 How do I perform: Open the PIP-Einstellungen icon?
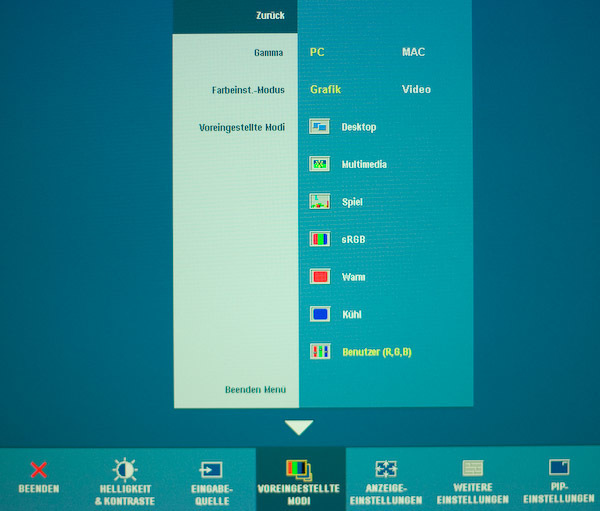[559, 467]
